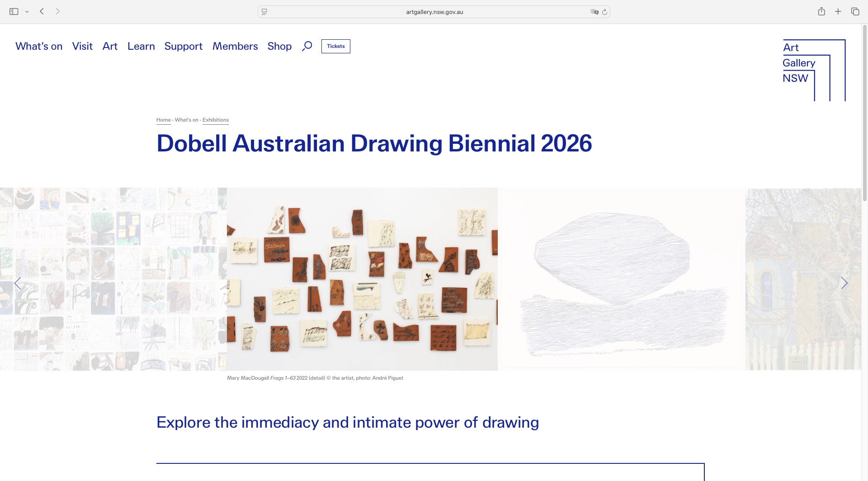Click the 'Explore the immediacy' subheading
Image resolution: width=868 pixels, height=481 pixels.
click(x=348, y=422)
